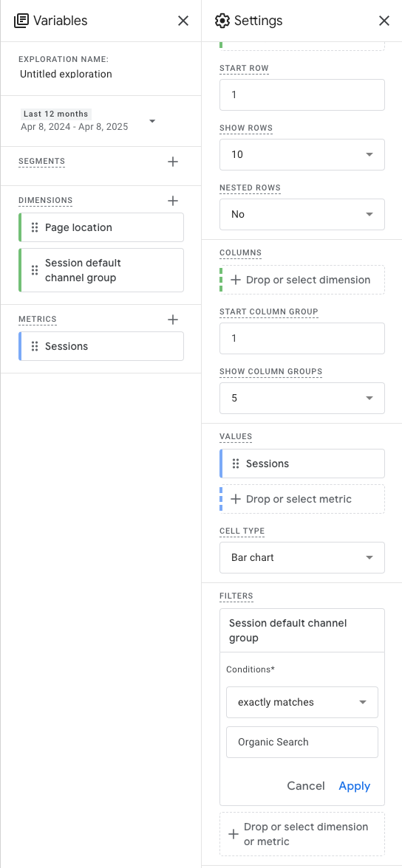Viewport: 402px width, 868px height.
Task: Open the Show Column Groups dropdown
Action: point(302,398)
